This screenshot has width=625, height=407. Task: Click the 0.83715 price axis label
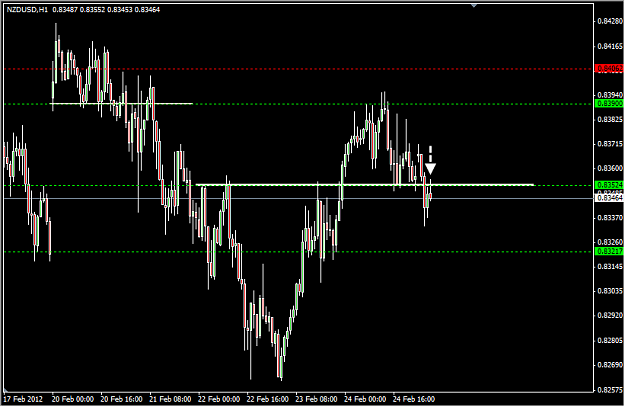(x=610, y=144)
